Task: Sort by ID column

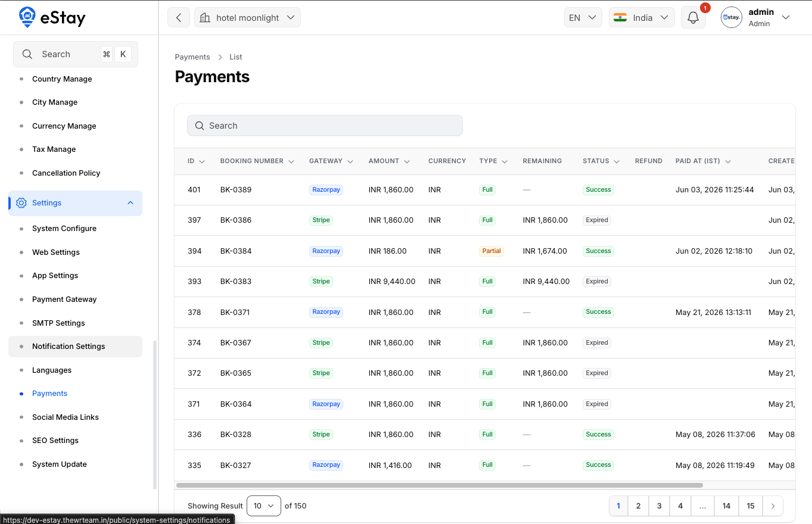Action: 196,161
